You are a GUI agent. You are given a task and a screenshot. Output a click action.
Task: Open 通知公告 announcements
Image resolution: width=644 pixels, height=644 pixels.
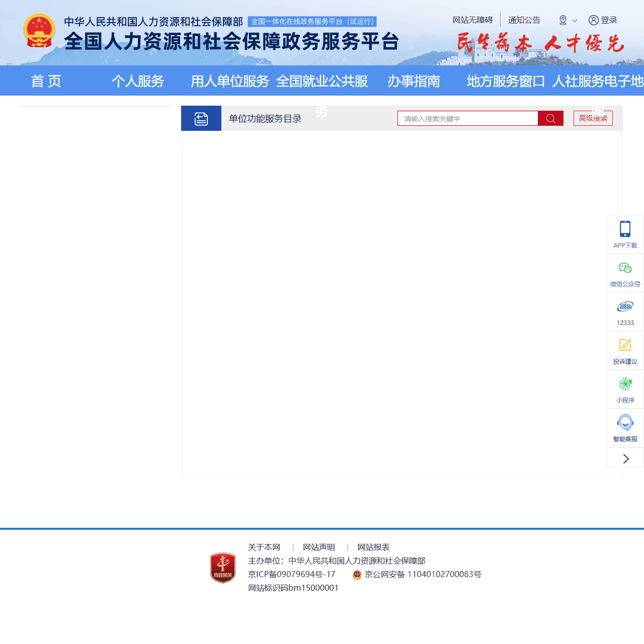coord(524,20)
